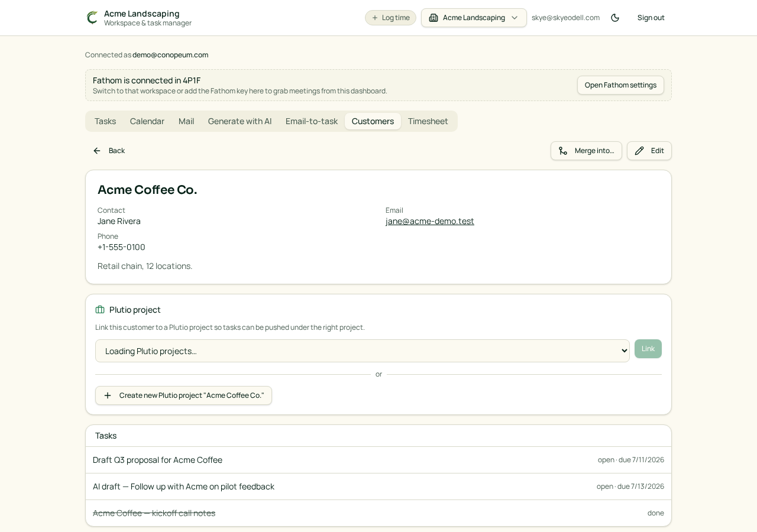Image resolution: width=757 pixels, height=532 pixels.
Task: Open the Timesheet tab
Action: coord(428,121)
